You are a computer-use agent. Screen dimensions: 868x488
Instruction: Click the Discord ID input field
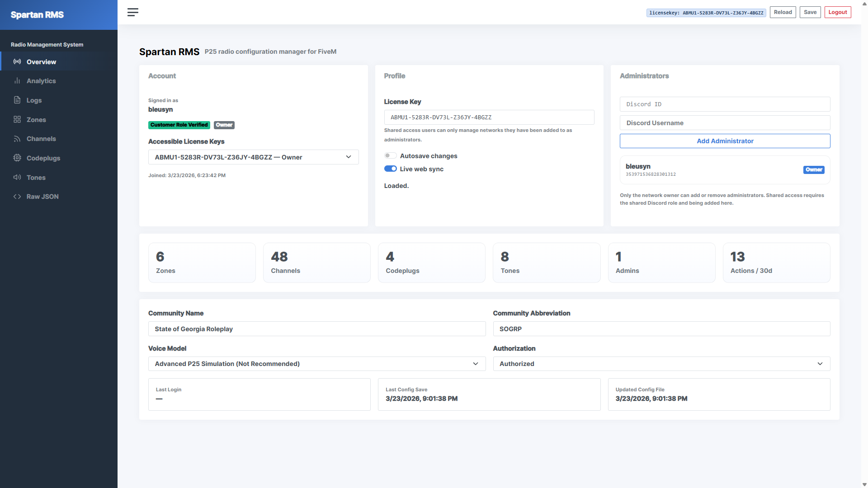725,104
